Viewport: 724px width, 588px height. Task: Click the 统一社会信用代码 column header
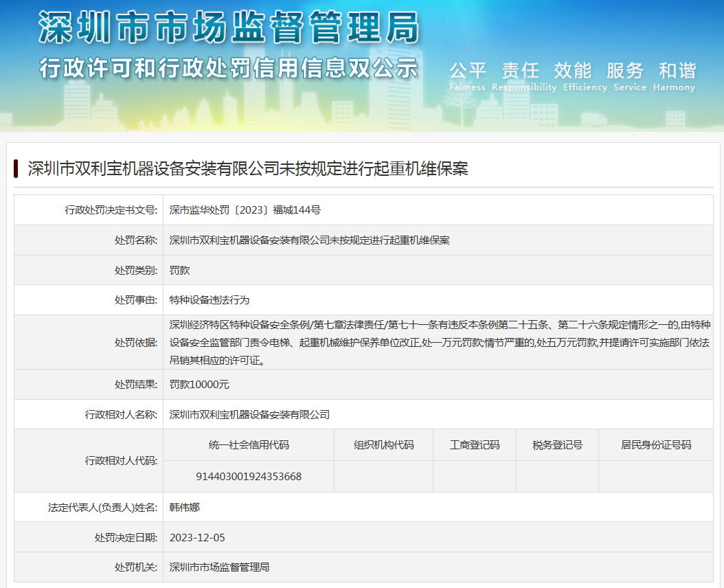point(249,445)
